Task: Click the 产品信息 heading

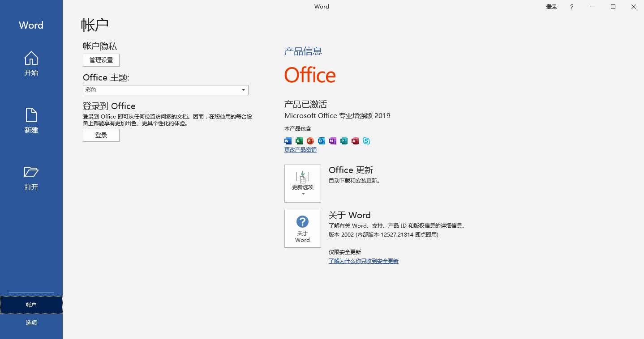Action: coord(303,51)
